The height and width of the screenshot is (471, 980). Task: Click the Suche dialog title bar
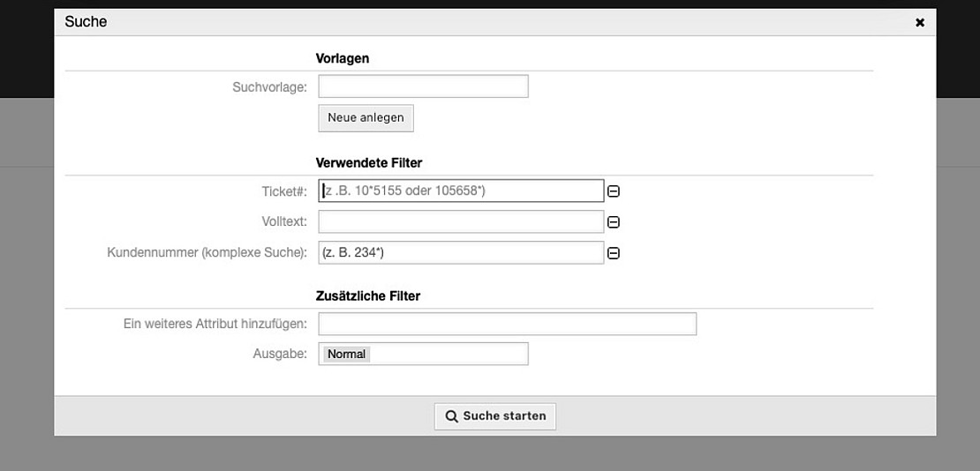[x=441, y=22]
